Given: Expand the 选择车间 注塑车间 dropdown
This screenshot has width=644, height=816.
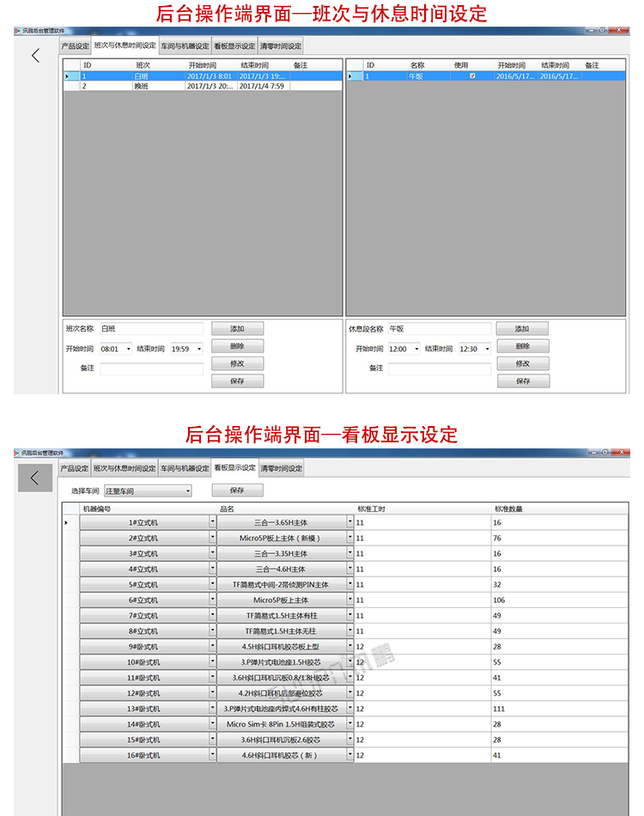Looking at the screenshot, I should pyautogui.click(x=188, y=491).
